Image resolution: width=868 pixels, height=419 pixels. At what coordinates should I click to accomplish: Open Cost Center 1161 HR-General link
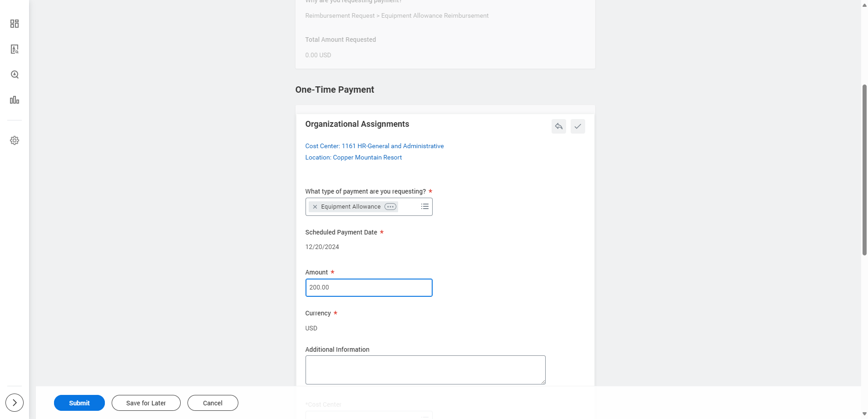click(375, 146)
